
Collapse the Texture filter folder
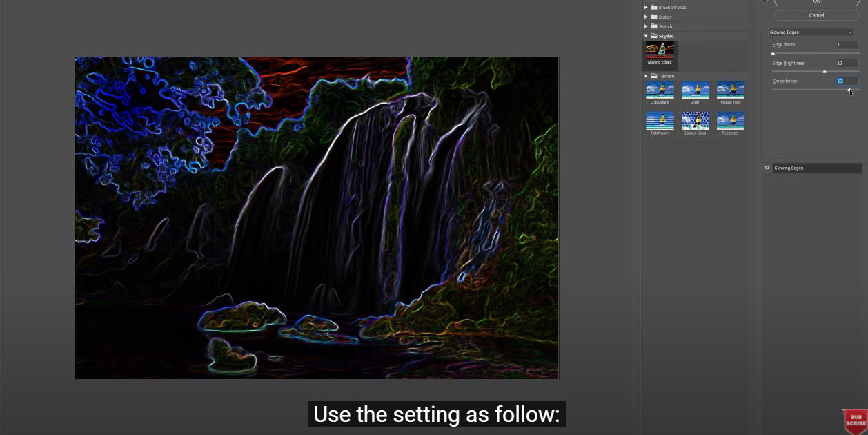(x=646, y=76)
